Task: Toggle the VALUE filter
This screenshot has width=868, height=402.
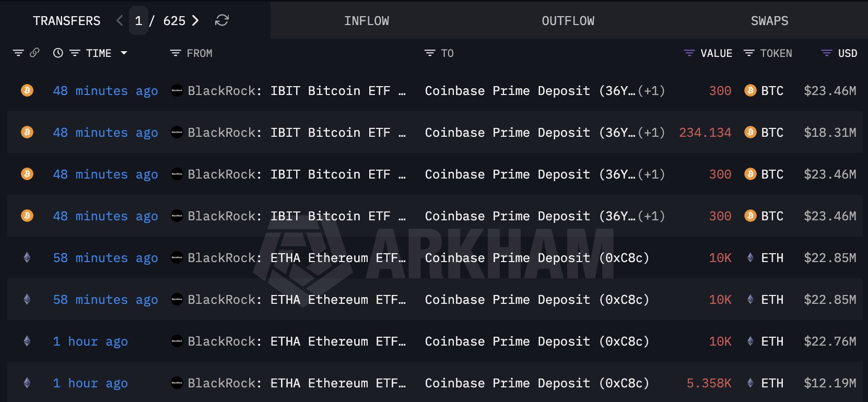Action: coord(689,53)
